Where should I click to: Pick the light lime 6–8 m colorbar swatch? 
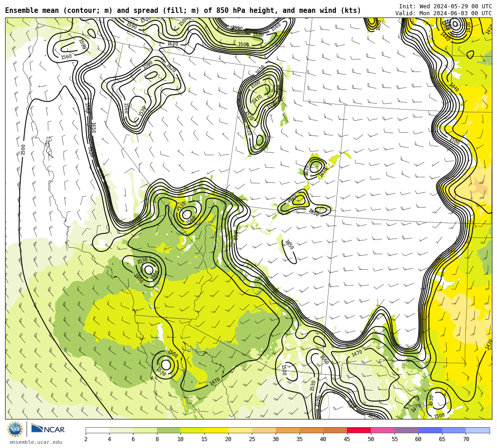point(145,430)
